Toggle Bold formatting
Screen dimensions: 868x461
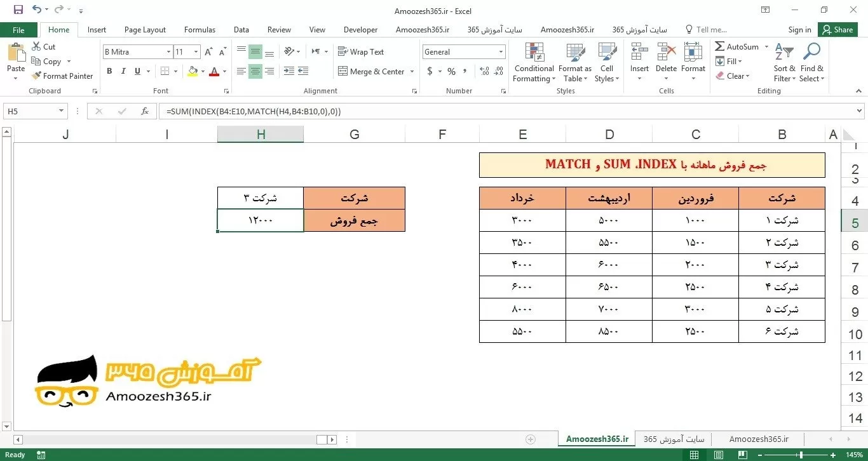[x=109, y=71]
